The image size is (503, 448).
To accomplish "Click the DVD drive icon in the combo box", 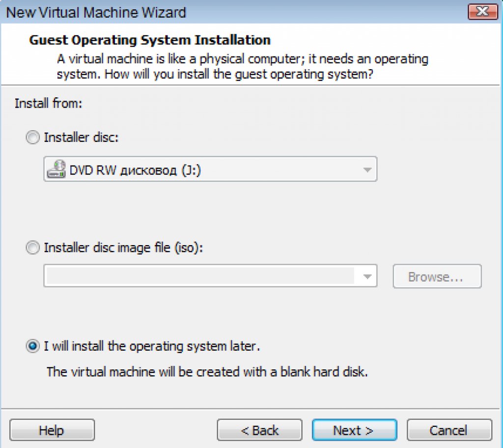I will (56, 169).
